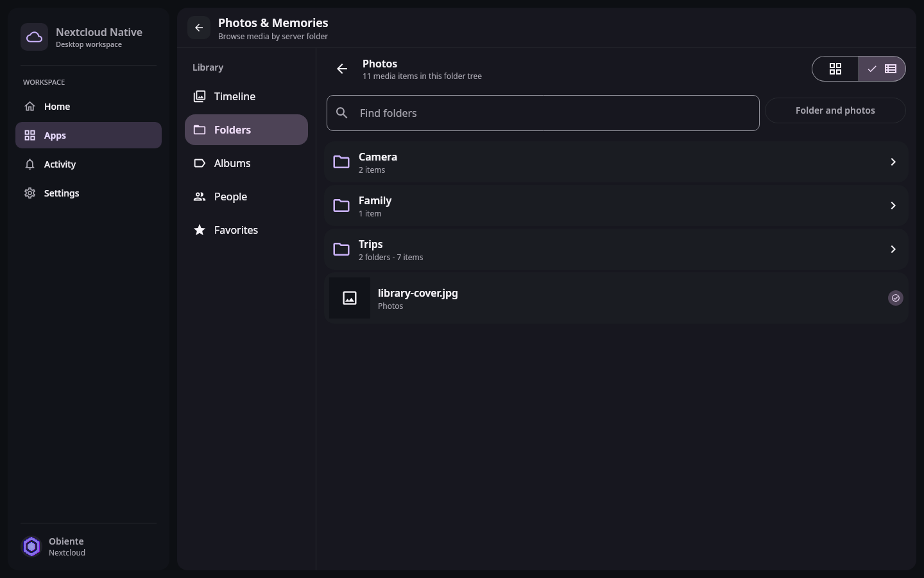The height and width of the screenshot is (578, 924).
Task: Expand Trips folder using its chevron
Action: [893, 249]
